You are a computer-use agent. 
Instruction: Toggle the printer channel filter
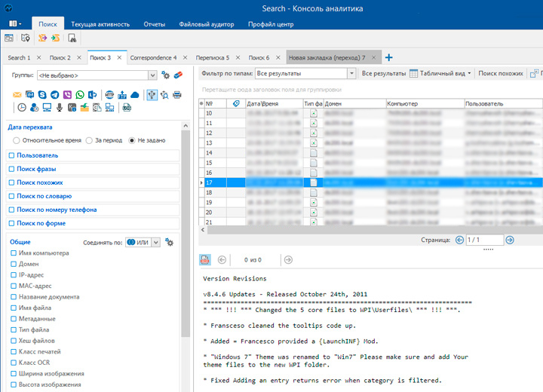pyautogui.click(x=177, y=94)
